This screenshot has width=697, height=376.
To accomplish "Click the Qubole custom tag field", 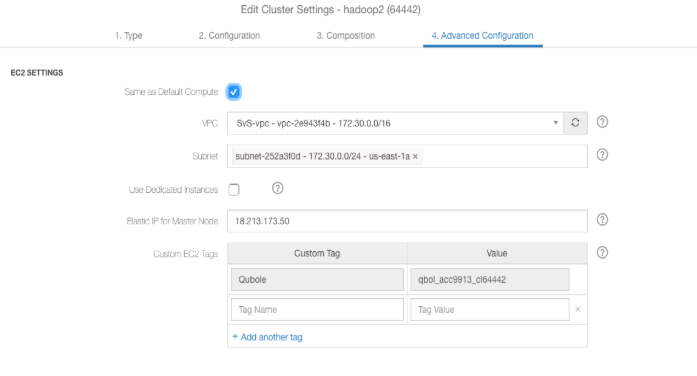I will 317,280.
